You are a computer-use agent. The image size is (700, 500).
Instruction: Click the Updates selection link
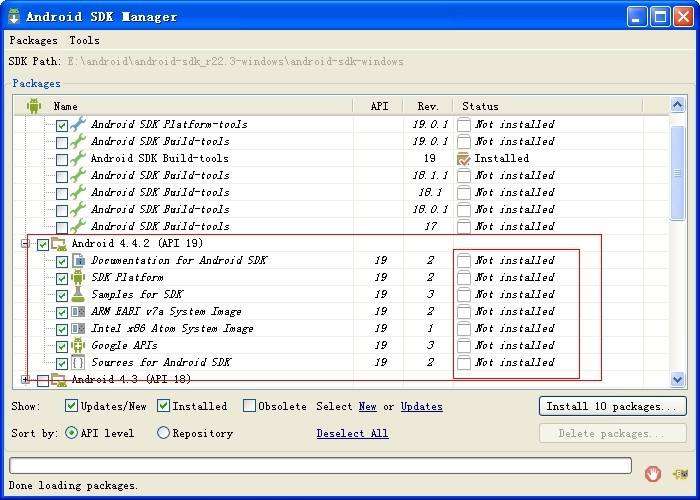point(421,406)
